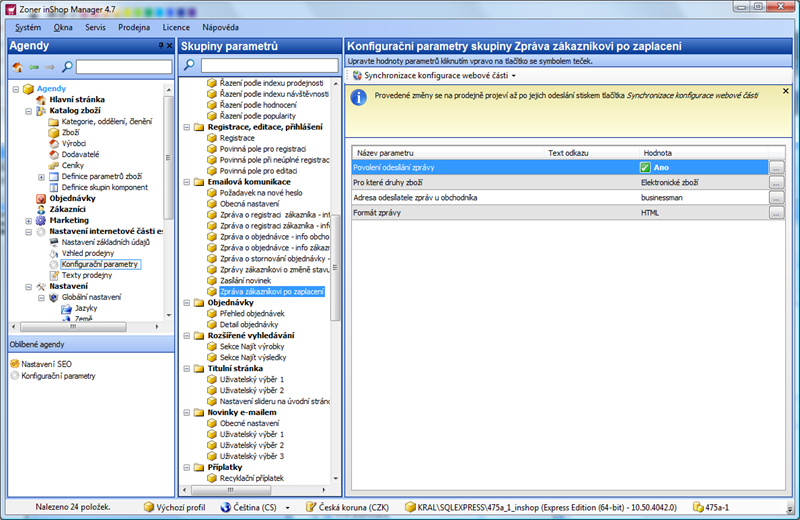Click the Čeština globe icon in status bar
This screenshot has height=520, width=800.
[x=226, y=507]
